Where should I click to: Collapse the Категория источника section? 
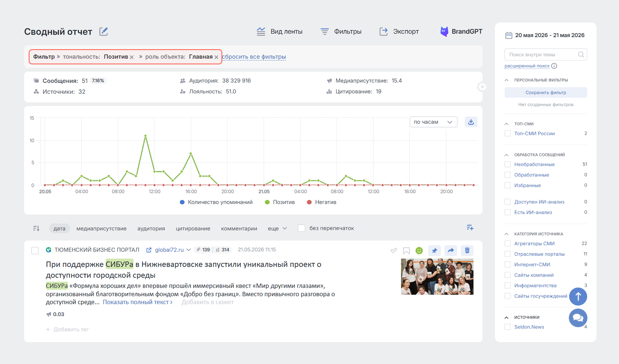coord(506,234)
